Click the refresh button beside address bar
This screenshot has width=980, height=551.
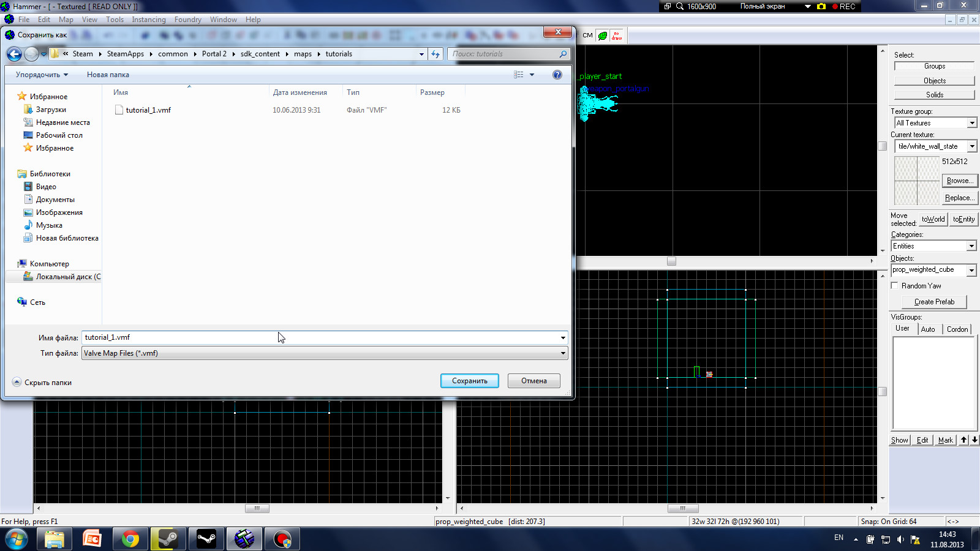[435, 54]
